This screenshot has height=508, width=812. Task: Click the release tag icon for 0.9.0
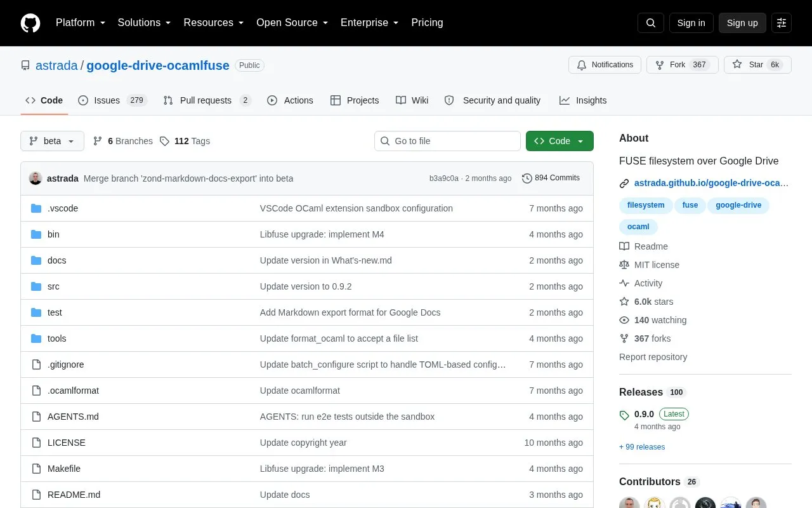[x=624, y=415]
